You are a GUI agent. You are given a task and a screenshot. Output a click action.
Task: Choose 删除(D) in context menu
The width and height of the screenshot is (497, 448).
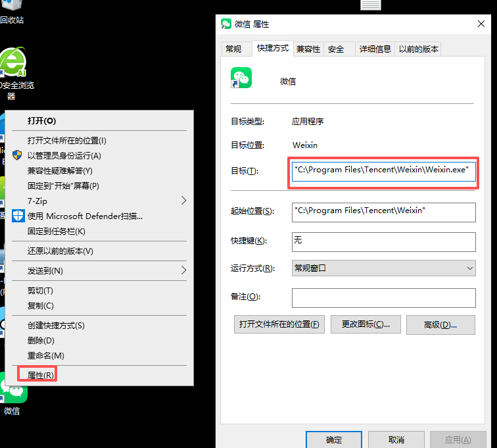click(x=99, y=341)
